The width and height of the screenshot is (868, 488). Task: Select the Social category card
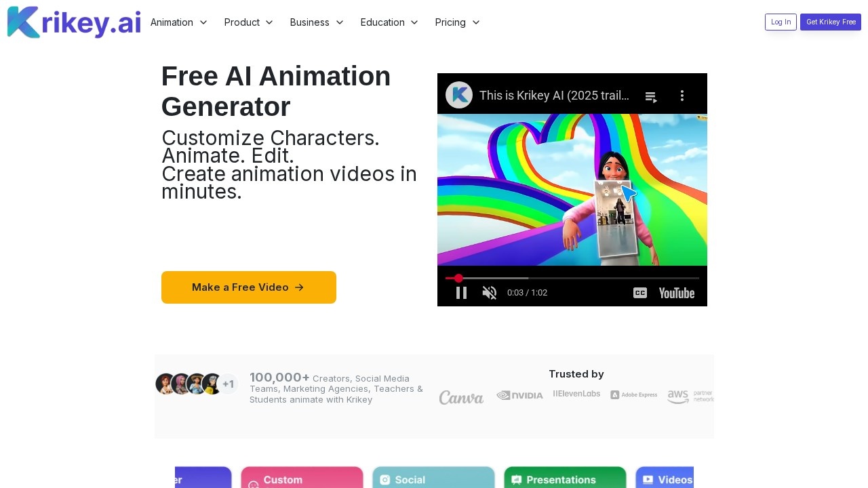(x=433, y=478)
